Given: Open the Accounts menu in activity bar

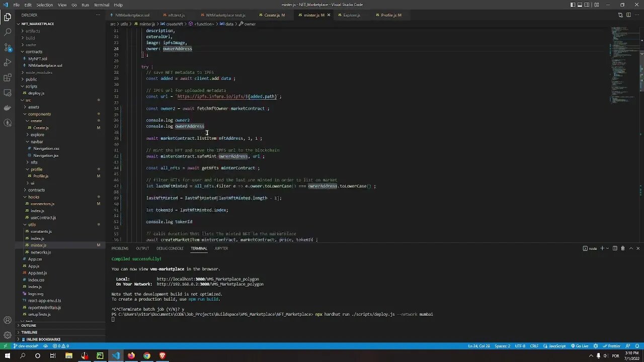Looking at the screenshot, I should [x=8, y=320].
